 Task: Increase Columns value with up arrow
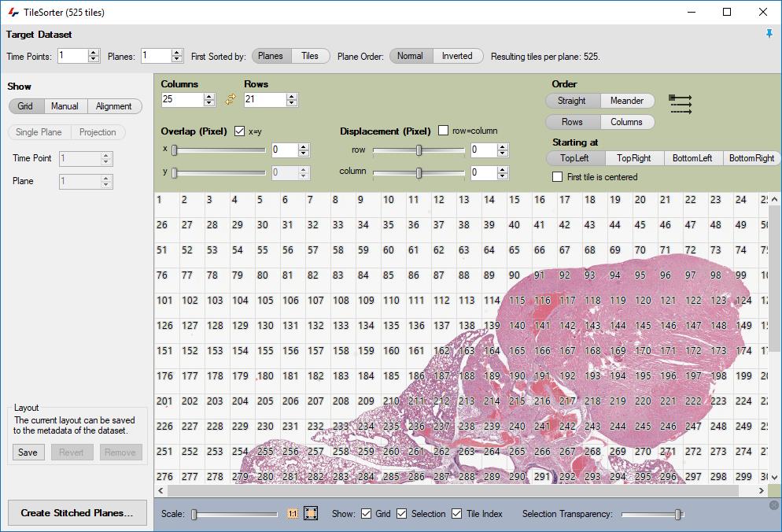click(x=209, y=96)
